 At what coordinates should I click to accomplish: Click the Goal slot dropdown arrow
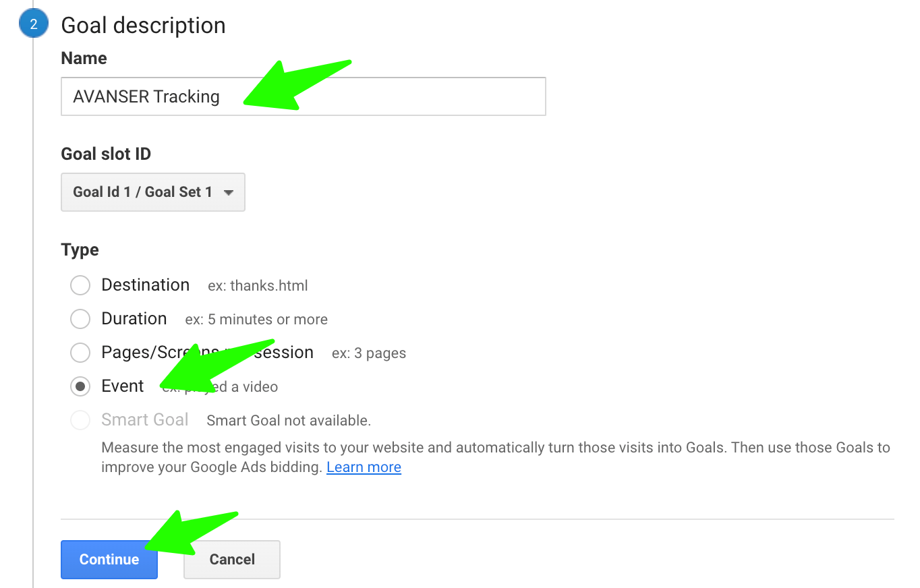coord(229,193)
